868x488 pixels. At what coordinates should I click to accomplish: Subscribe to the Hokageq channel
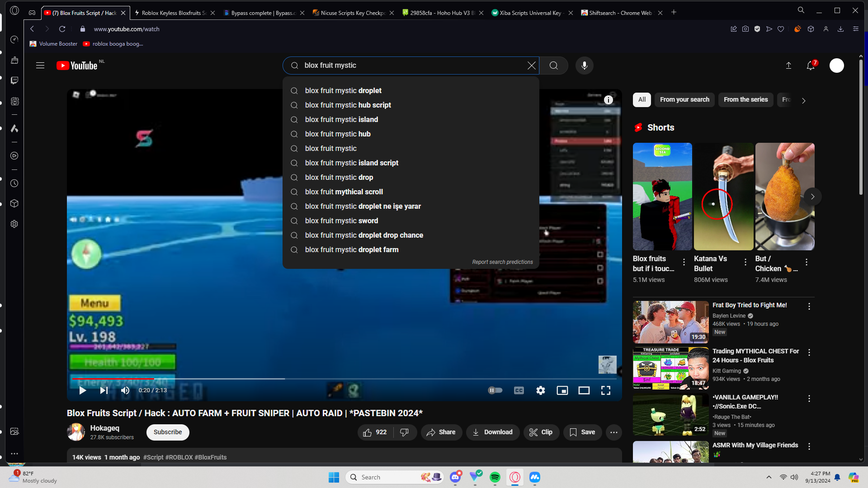click(168, 432)
